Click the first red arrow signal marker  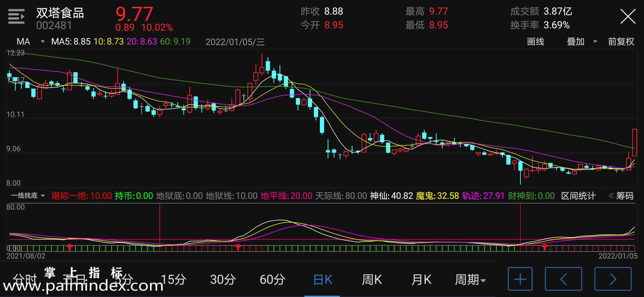[70, 247]
